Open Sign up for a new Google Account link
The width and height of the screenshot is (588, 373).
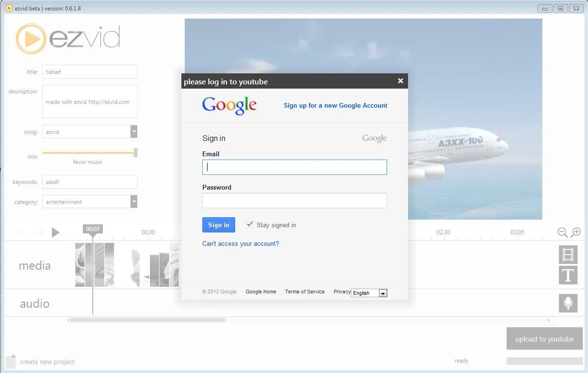click(335, 106)
